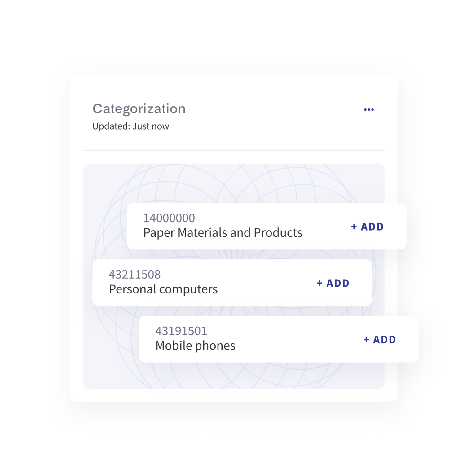The height and width of the screenshot is (476, 476).
Task: Click the Categorization heading
Action: [x=139, y=109]
